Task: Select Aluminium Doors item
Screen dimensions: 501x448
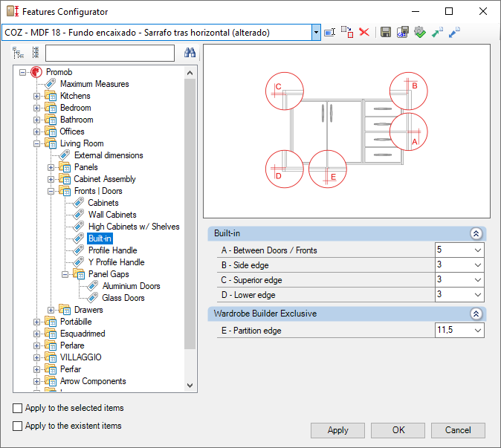Action: pos(132,286)
